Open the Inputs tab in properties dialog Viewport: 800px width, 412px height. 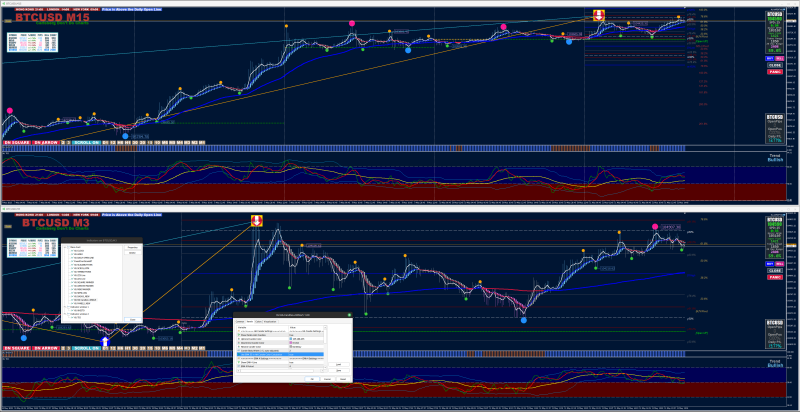[x=250, y=322]
